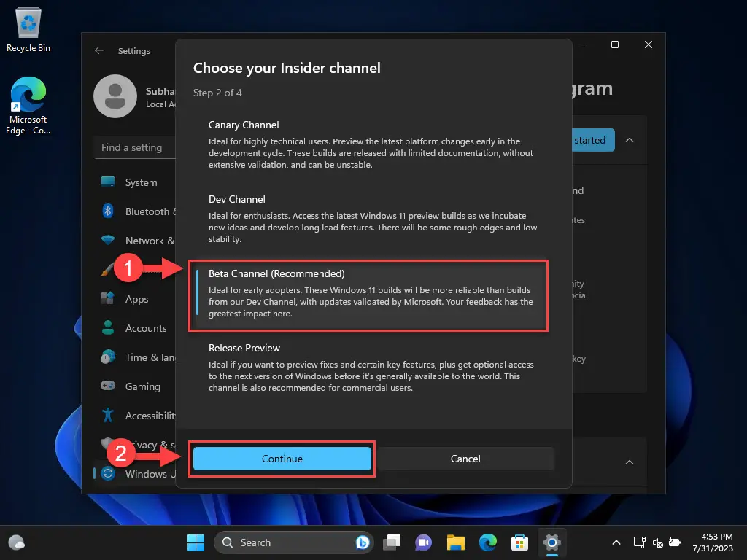
Task: Open the Accounts settings icon
Action: point(108,327)
